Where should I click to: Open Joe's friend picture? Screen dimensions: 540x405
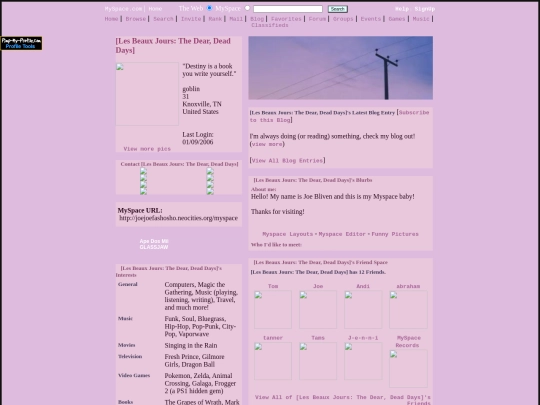318,309
